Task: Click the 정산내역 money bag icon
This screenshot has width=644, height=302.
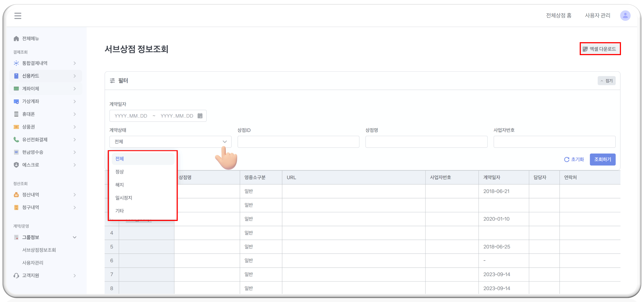Action: (x=16, y=195)
